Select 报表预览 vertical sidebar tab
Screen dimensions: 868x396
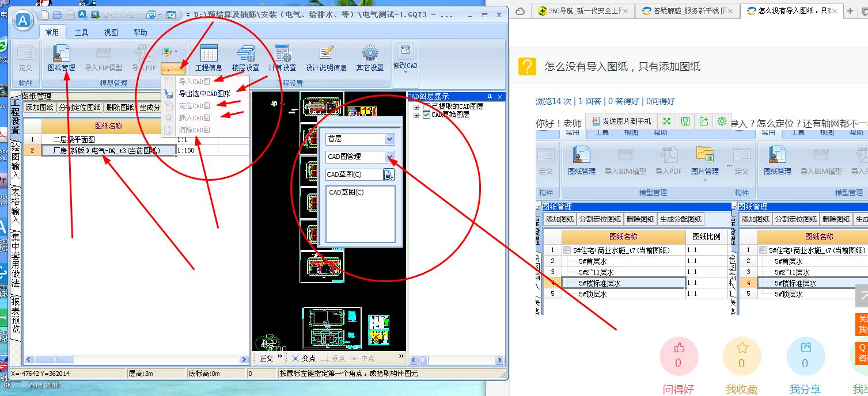[16, 315]
